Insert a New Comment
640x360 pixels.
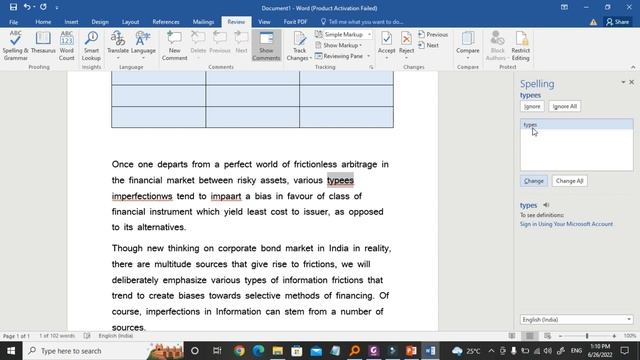click(x=174, y=46)
